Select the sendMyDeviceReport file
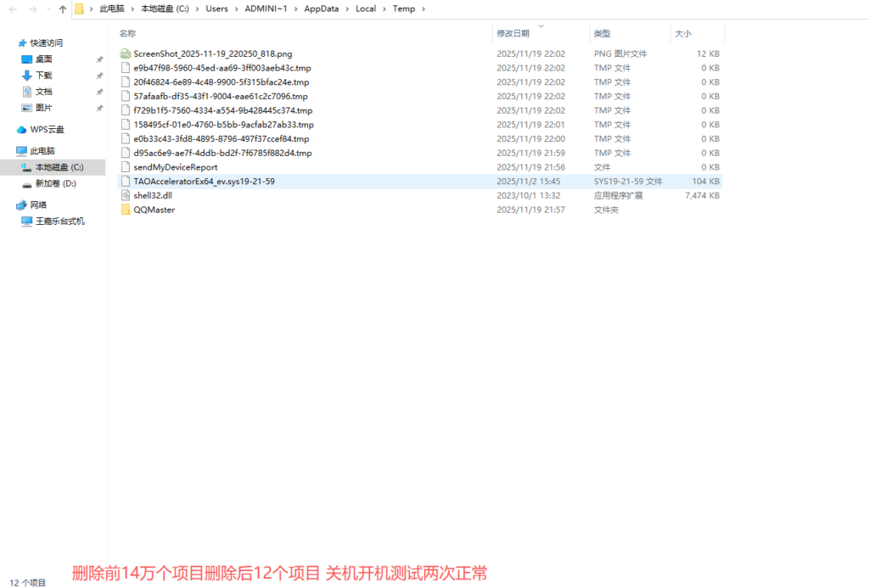The image size is (869, 588). (175, 167)
